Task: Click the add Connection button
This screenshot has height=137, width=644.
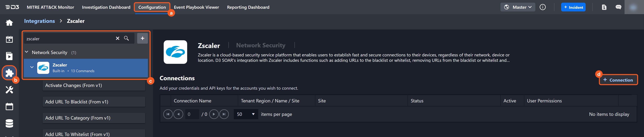Action: coord(618,80)
